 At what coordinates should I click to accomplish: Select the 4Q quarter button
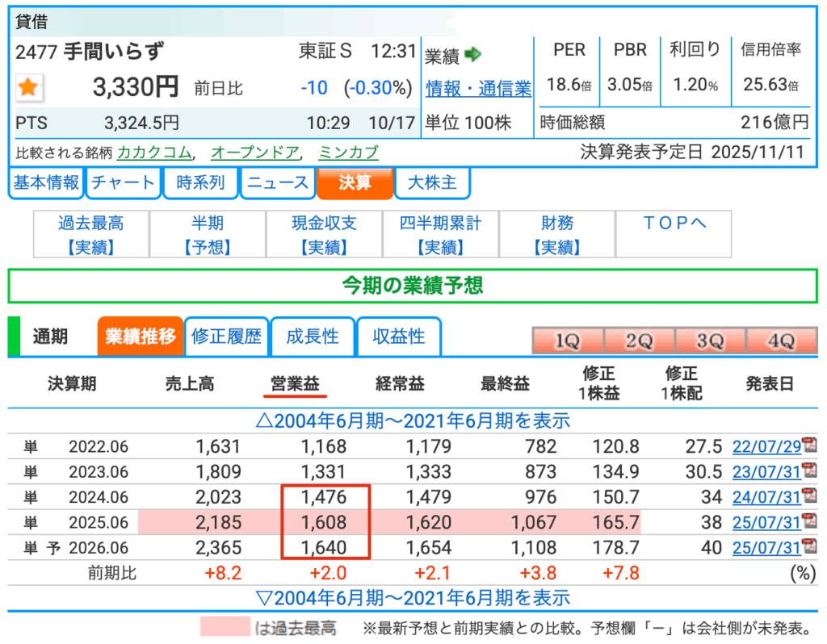pos(781,341)
